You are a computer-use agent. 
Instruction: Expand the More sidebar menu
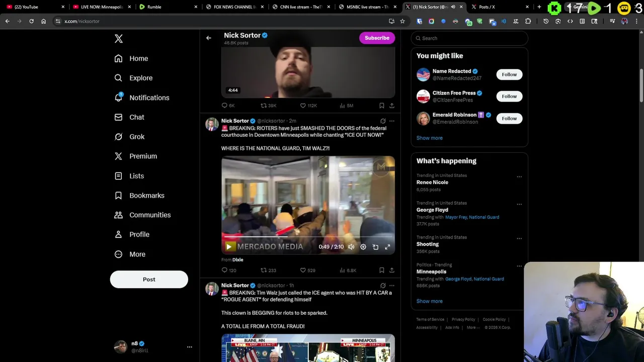click(130, 254)
